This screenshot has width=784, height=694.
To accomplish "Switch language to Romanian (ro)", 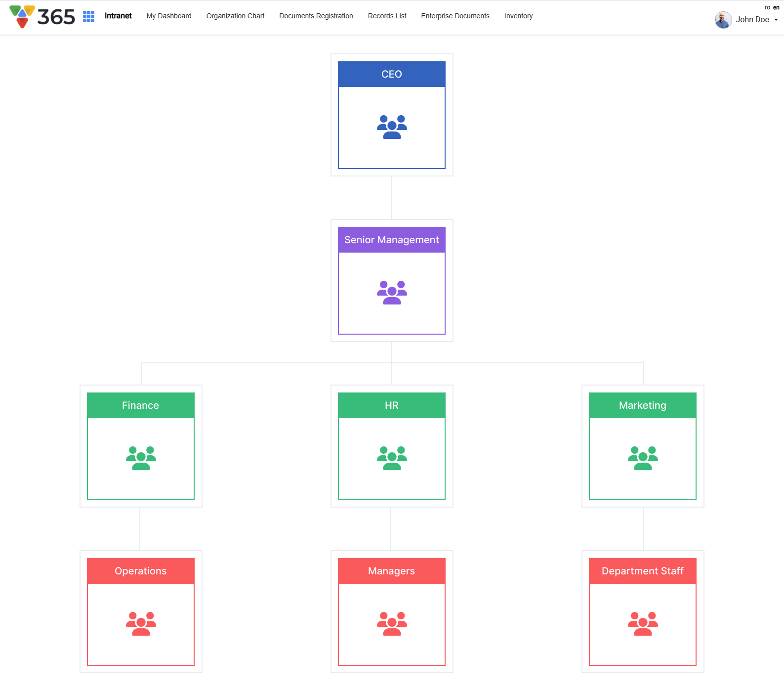I will 767,7.
